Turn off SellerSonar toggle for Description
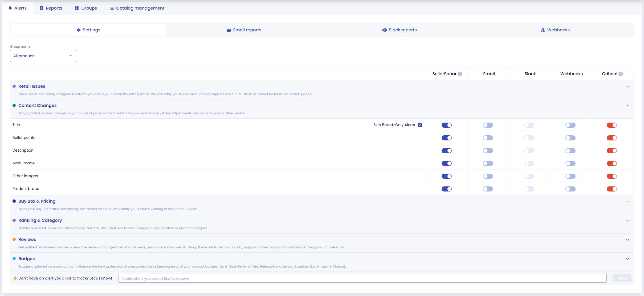Image resolution: width=644 pixels, height=296 pixels. (x=446, y=151)
